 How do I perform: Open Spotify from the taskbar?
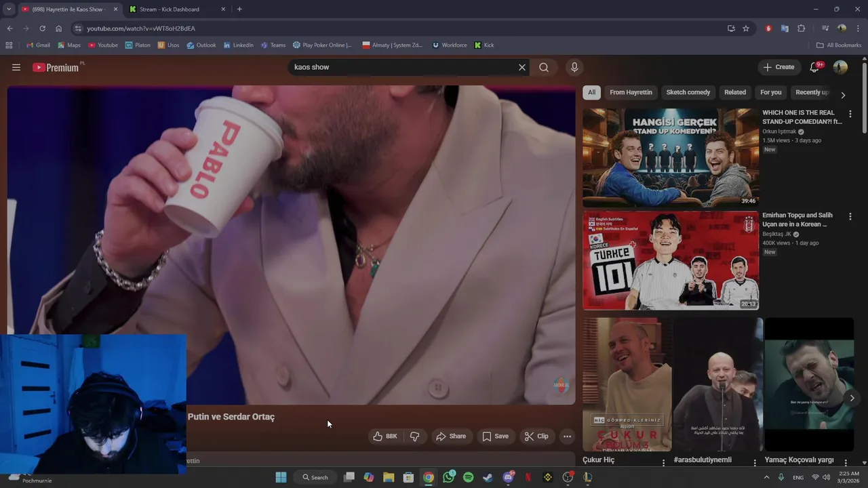(x=468, y=477)
